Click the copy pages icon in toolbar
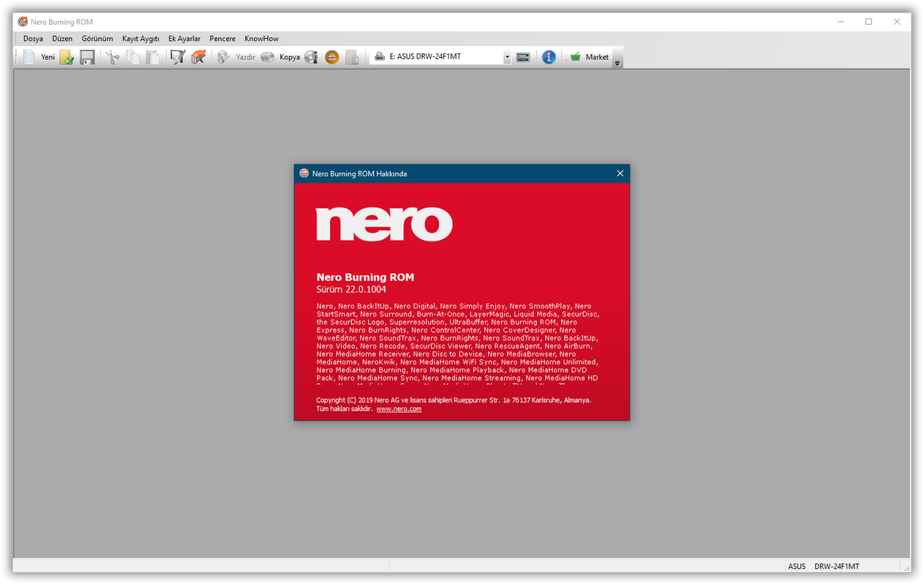This screenshot has height=585, width=924. [132, 57]
